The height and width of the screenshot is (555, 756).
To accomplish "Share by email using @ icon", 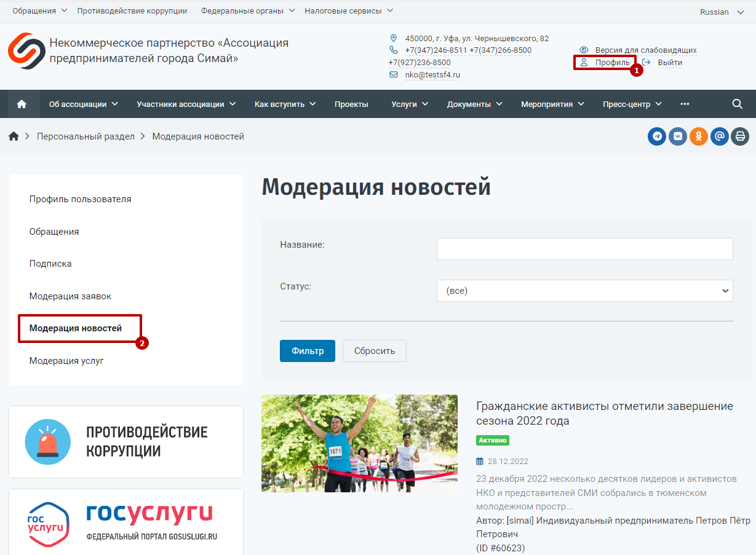I will point(720,136).
